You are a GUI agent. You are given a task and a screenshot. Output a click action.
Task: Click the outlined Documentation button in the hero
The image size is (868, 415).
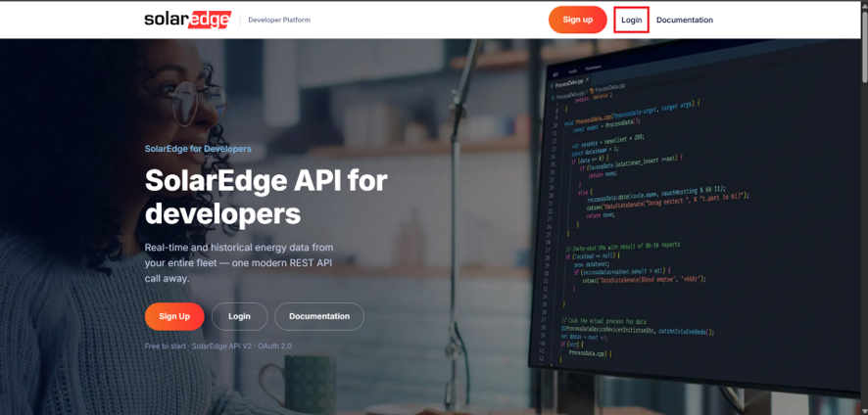coord(319,316)
